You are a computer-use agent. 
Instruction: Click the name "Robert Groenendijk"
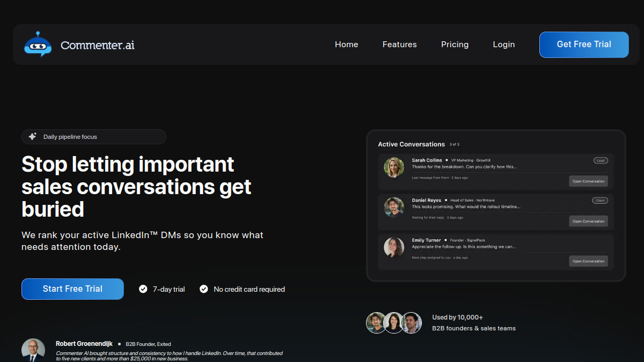click(x=84, y=344)
